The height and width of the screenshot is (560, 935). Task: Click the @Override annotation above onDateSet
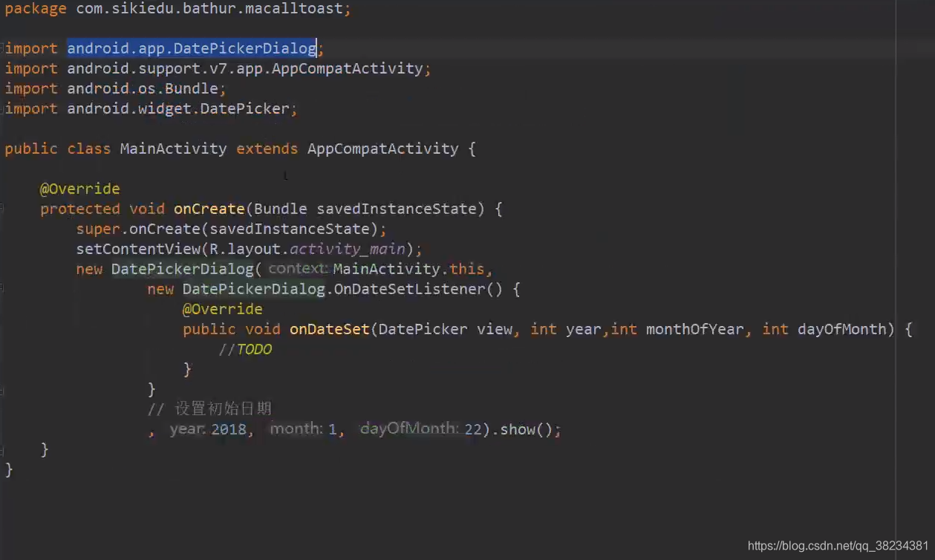(x=222, y=309)
